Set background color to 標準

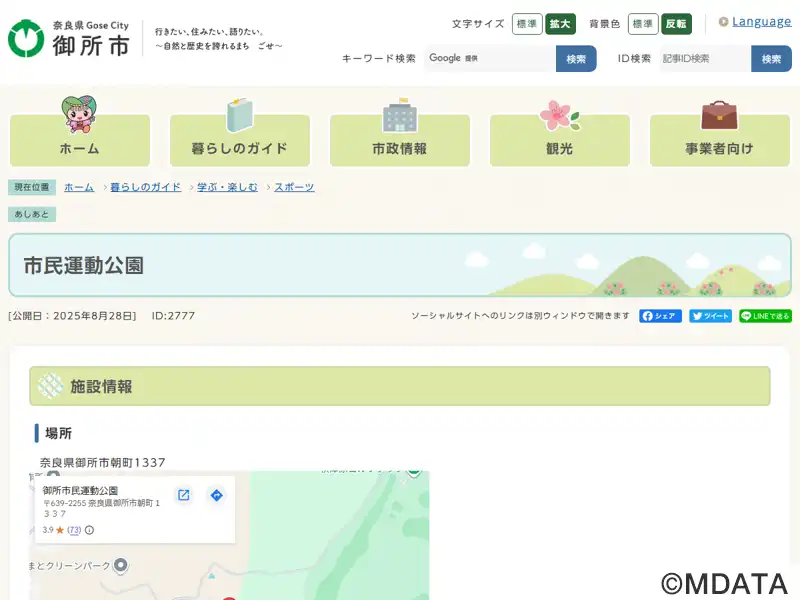[x=643, y=24]
